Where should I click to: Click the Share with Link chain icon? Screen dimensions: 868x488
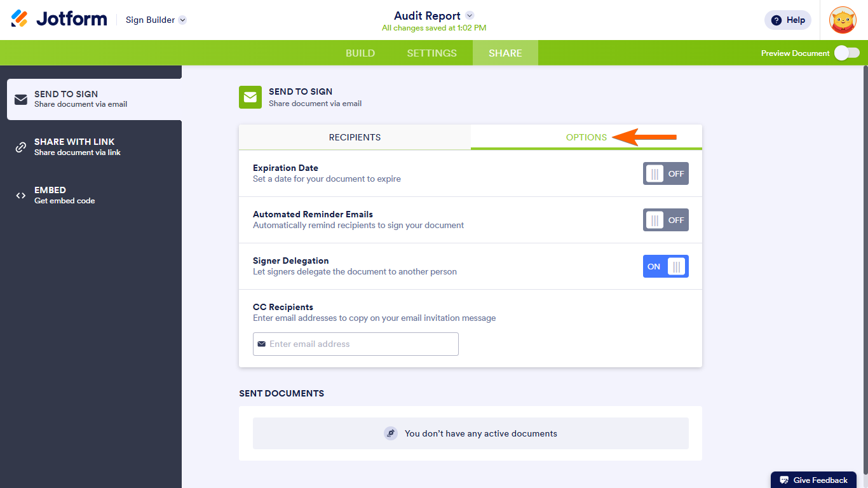pos(21,147)
